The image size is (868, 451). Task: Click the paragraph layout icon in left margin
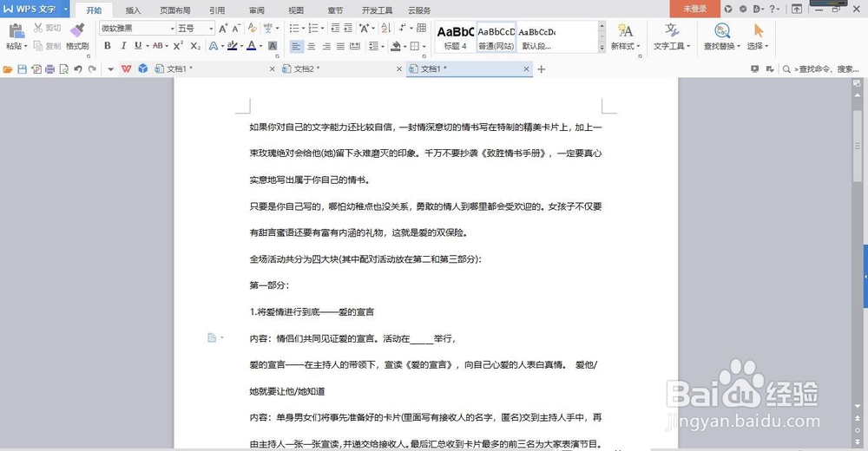point(212,337)
